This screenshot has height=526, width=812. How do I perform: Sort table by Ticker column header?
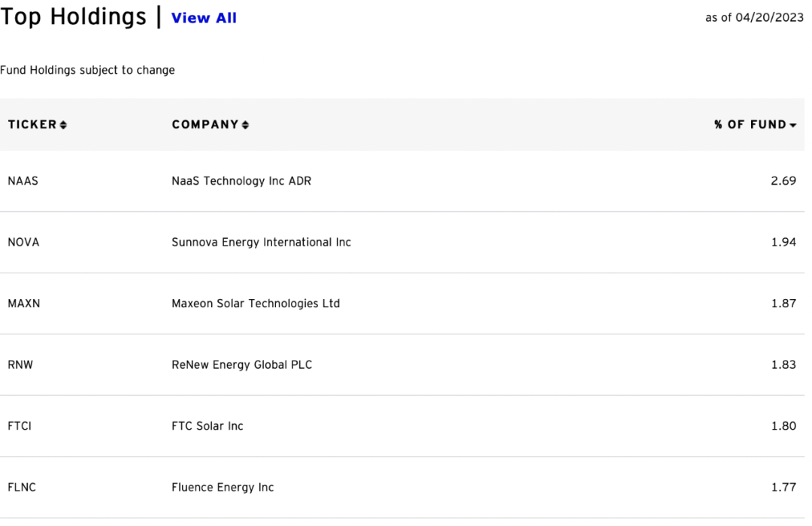pyautogui.click(x=33, y=125)
